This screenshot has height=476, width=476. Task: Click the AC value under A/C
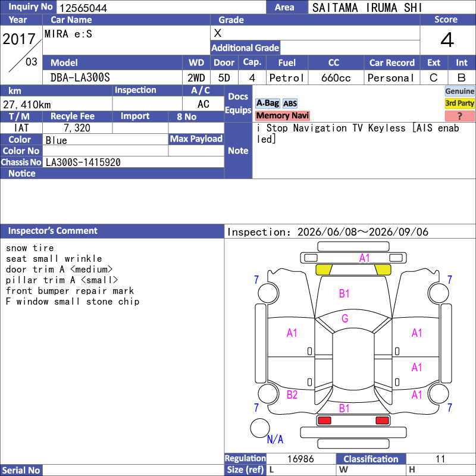(203, 104)
